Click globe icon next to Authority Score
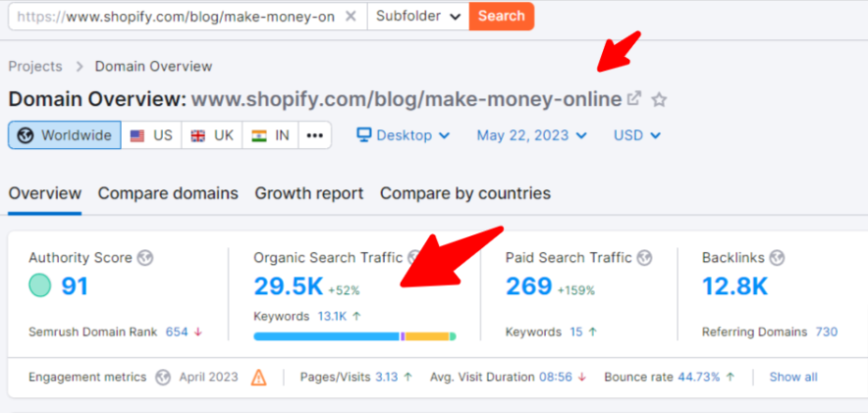868x413 pixels. (145, 258)
